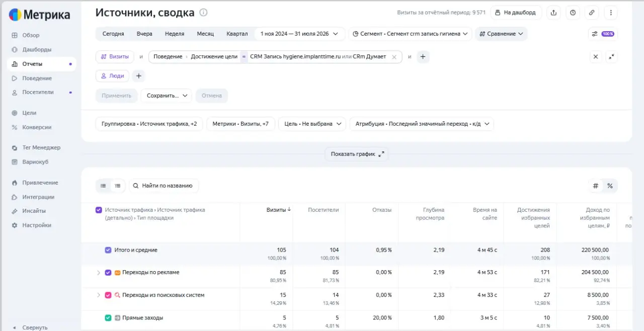Screen dimensions: 644x331
Task: Switch to tree list view icon
Action: pyautogui.click(x=118, y=186)
